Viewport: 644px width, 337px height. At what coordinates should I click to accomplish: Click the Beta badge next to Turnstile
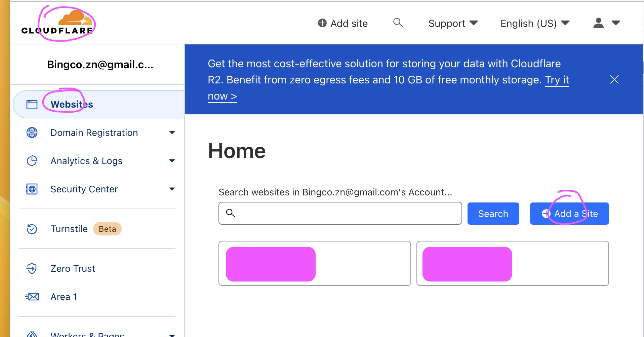pos(107,229)
